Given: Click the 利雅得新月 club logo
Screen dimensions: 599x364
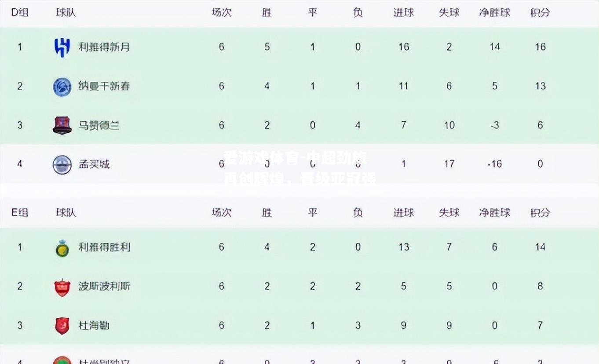Looking at the screenshot, I should coord(62,47).
